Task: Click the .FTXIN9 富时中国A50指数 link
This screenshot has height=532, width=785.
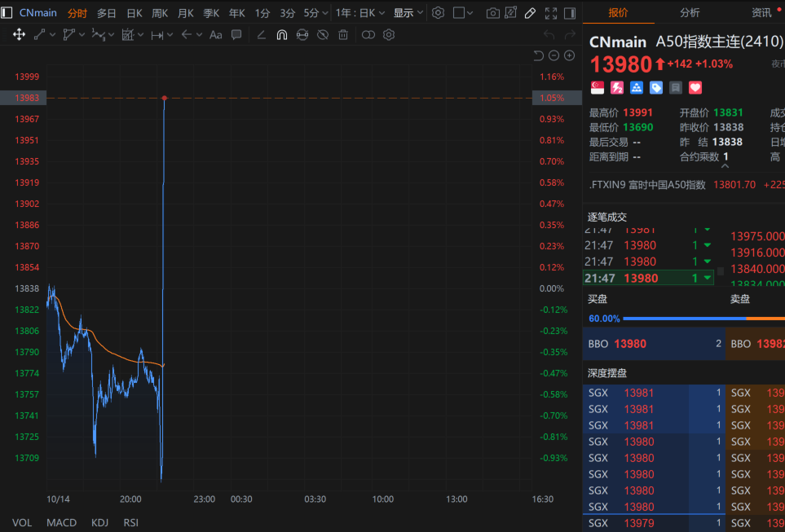Action: 648,185
